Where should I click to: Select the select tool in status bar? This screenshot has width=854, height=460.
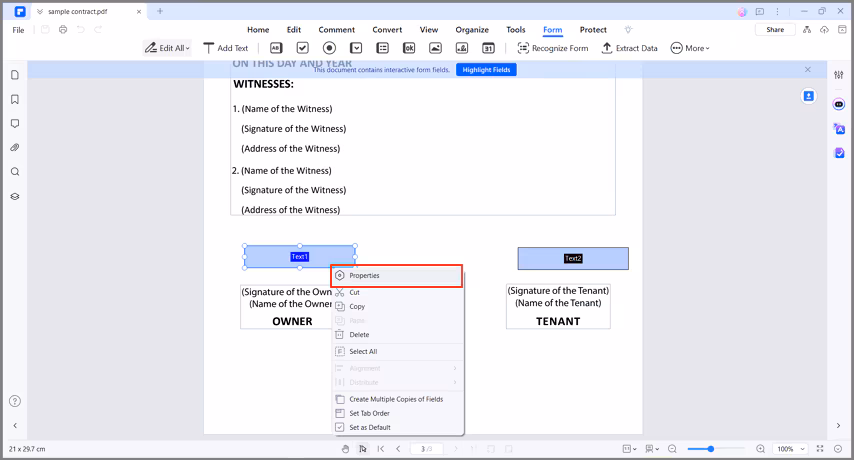click(x=363, y=449)
